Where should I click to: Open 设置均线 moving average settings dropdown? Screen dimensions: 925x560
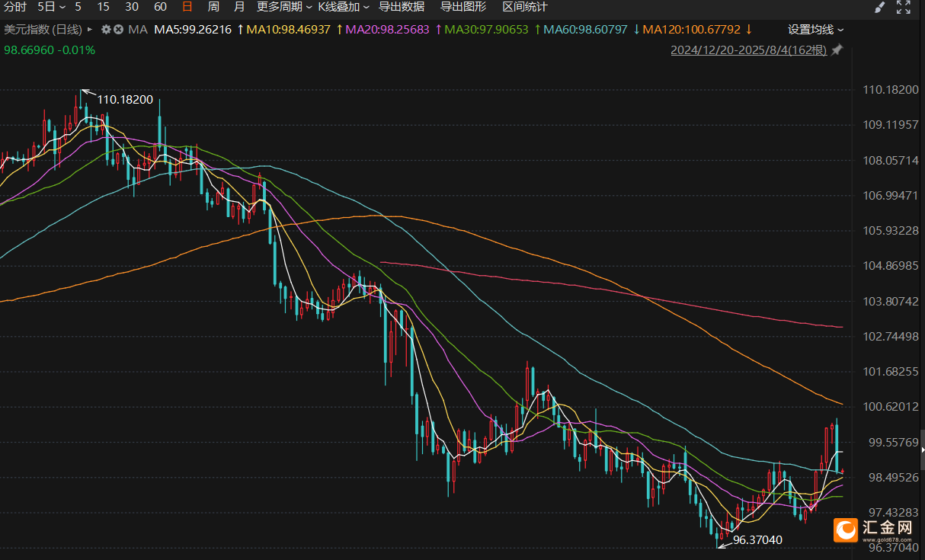click(x=816, y=30)
